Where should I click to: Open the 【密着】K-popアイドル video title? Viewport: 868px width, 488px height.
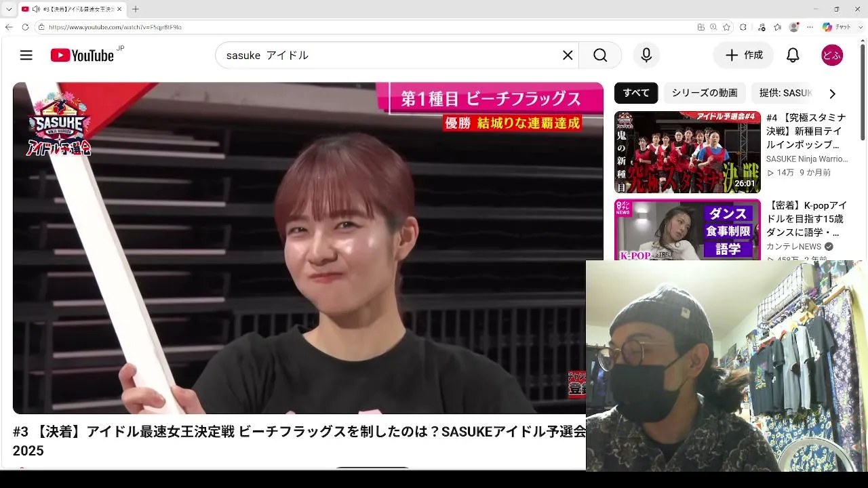pos(807,218)
